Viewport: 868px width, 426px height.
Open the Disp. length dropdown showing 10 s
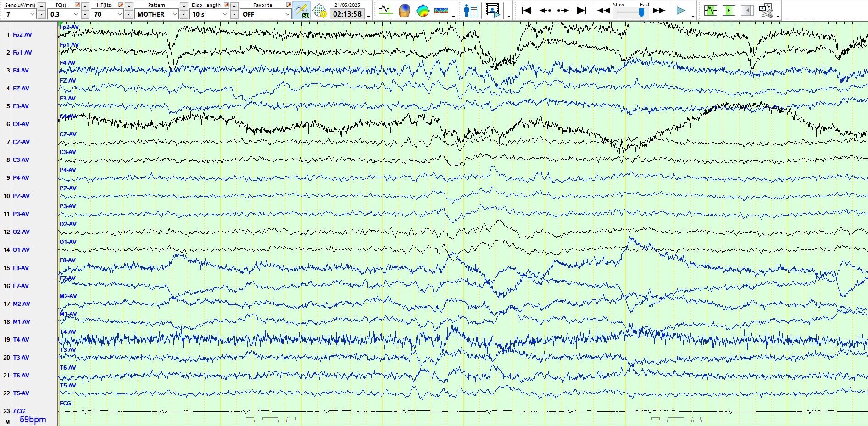210,14
